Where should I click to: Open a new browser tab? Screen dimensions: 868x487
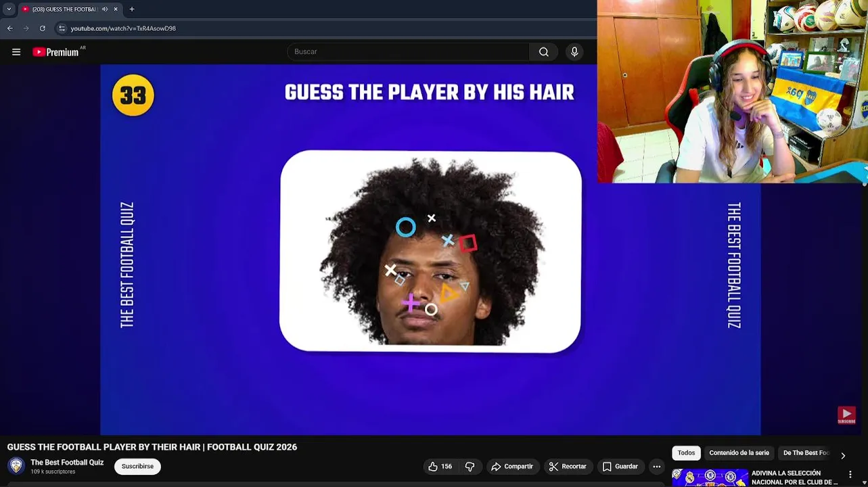point(132,9)
